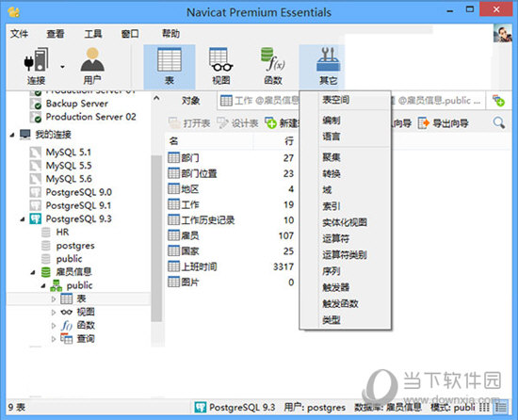Open the 查看 menu
The height and width of the screenshot is (420, 518).
tap(56, 34)
